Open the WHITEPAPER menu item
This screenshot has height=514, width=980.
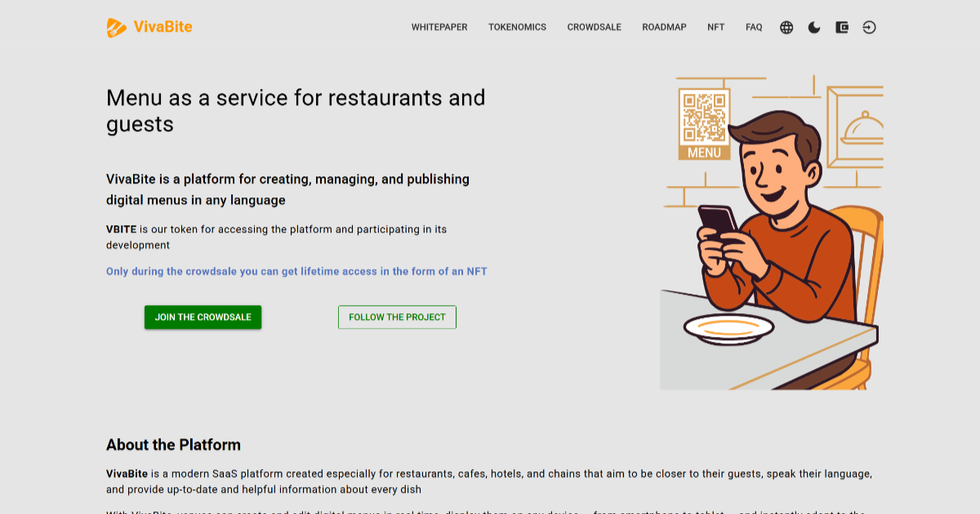tap(439, 28)
